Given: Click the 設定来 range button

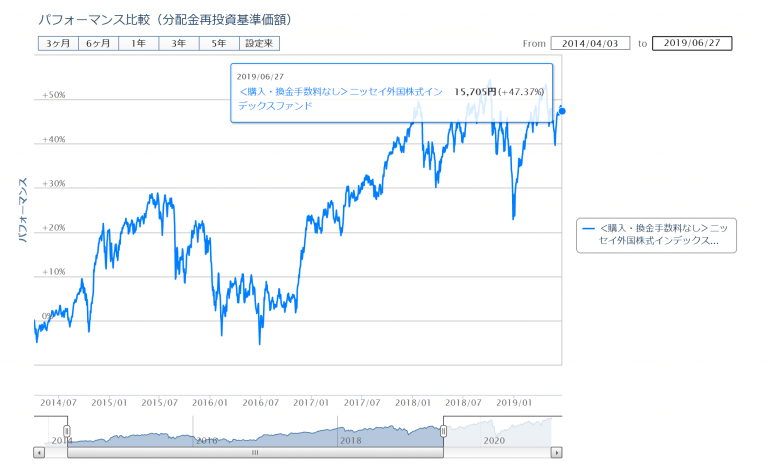Looking at the screenshot, I should (260, 43).
